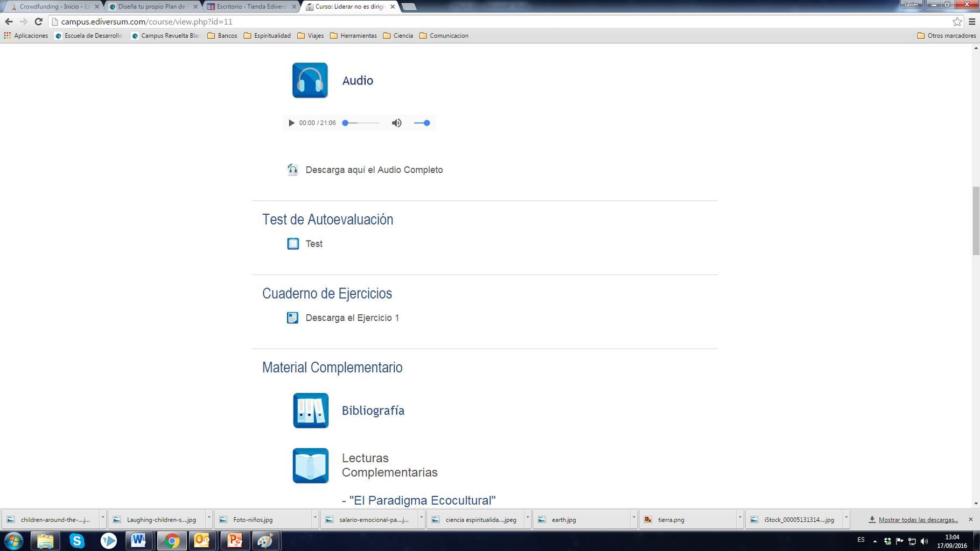Switch to Escritorio - Tienda Ediversum tab
The image size is (980, 551).
[250, 7]
